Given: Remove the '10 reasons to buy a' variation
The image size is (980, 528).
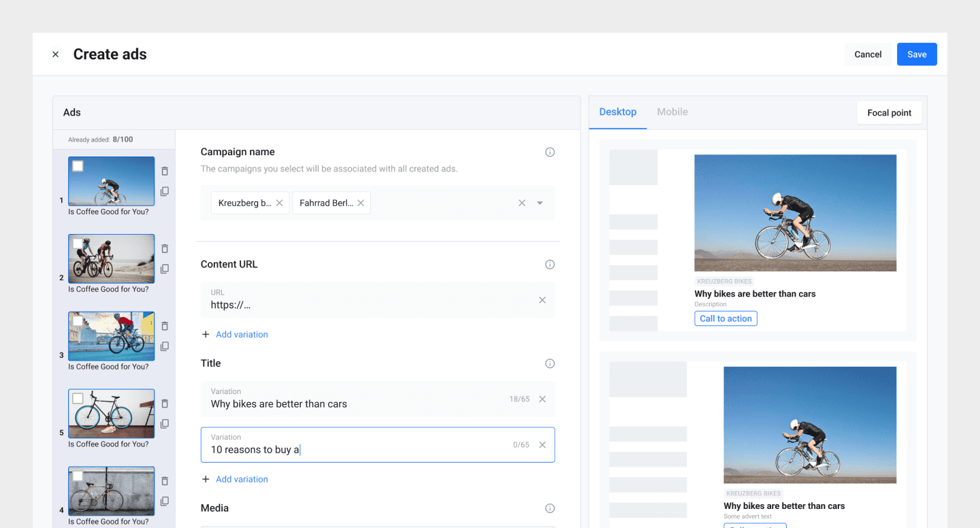Looking at the screenshot, I should [x=542, y=445].
